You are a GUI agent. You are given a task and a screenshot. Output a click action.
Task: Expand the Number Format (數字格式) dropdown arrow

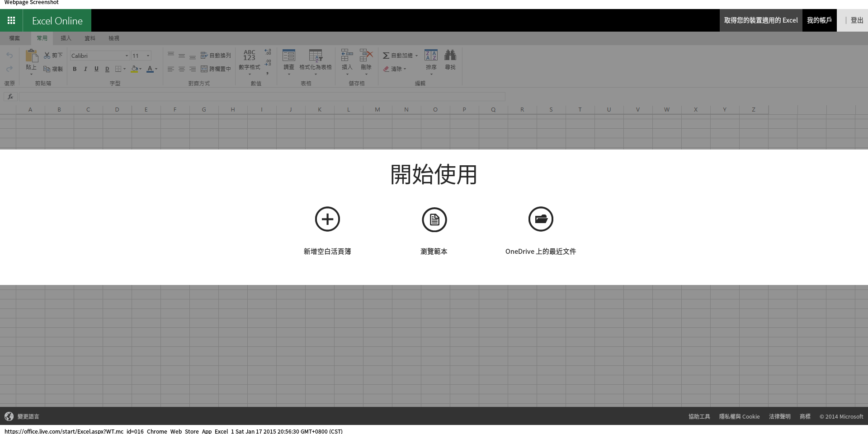[x=249, y=75]
